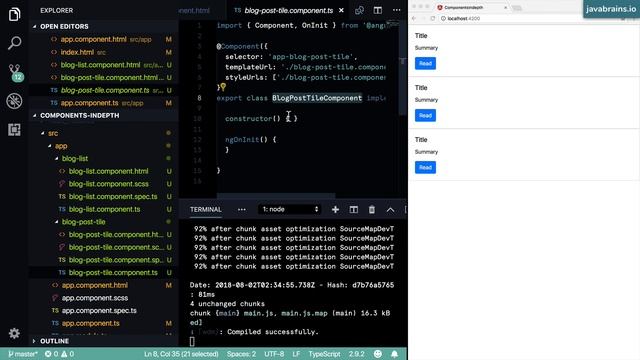Click TypeScript version 2.9.2 in status bar
The width and height of the screenshot is (640, 360).
point(356,354)
